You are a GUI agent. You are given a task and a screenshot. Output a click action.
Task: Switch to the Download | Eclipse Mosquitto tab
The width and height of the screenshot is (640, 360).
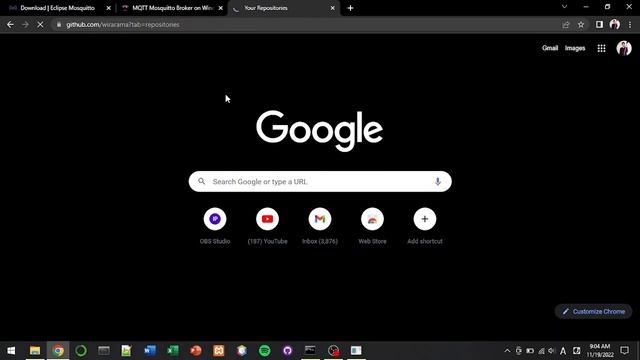coord(57,8)
